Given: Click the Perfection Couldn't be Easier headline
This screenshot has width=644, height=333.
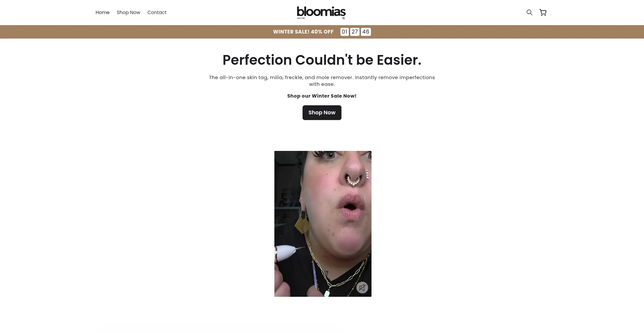Looking at the screenshot, I should coord(322,60).
